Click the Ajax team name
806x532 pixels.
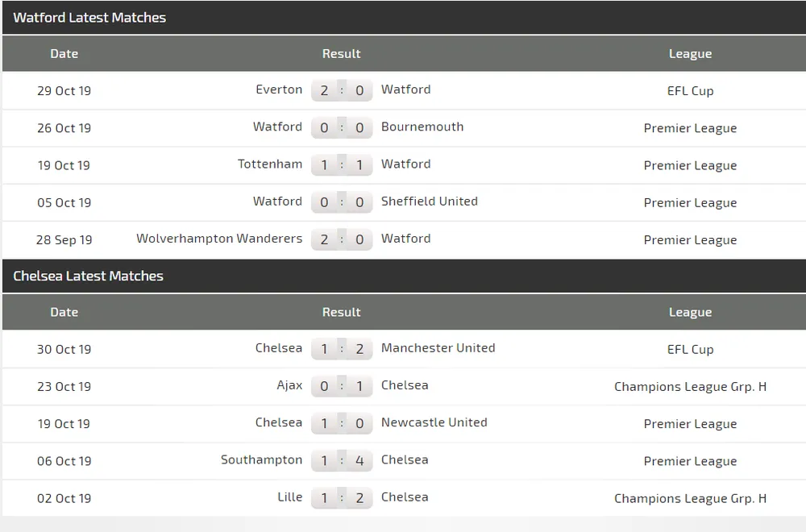[x=289, y=385]
